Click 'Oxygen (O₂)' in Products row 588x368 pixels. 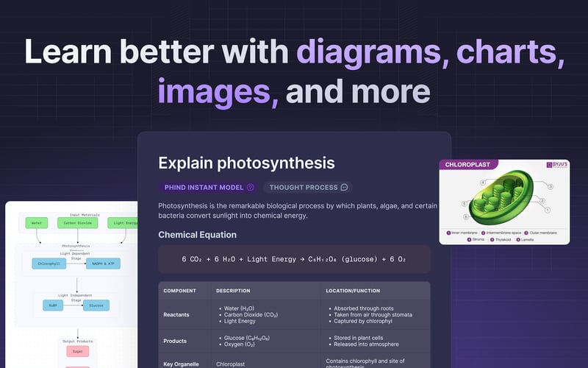(x=240, y=344)
